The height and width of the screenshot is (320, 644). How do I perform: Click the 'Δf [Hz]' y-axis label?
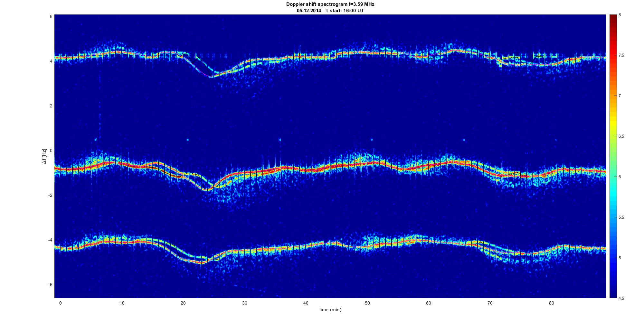44,156
